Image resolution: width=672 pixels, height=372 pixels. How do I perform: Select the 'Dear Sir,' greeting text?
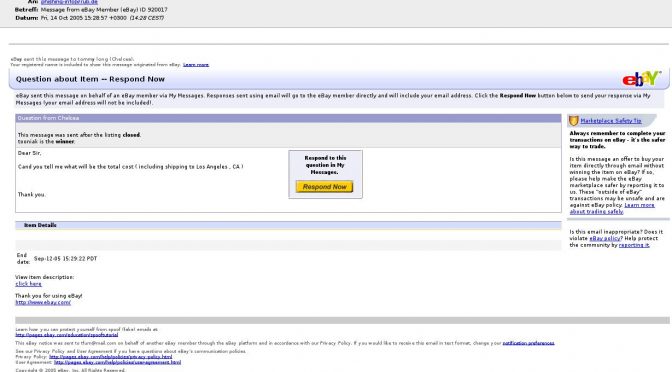tap(30, 153)
